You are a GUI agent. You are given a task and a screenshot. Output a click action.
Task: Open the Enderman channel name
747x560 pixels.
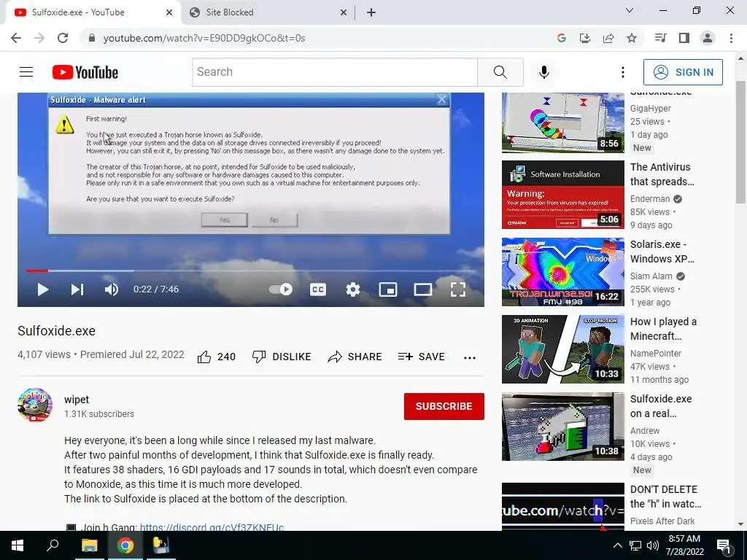(650, 198)
